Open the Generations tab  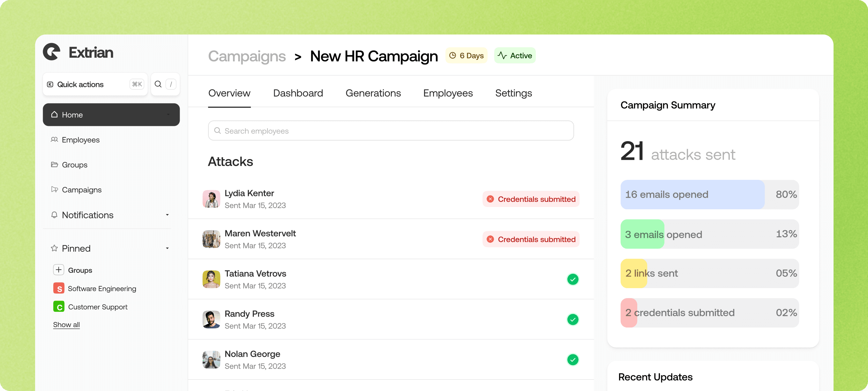tap(373, 93)
